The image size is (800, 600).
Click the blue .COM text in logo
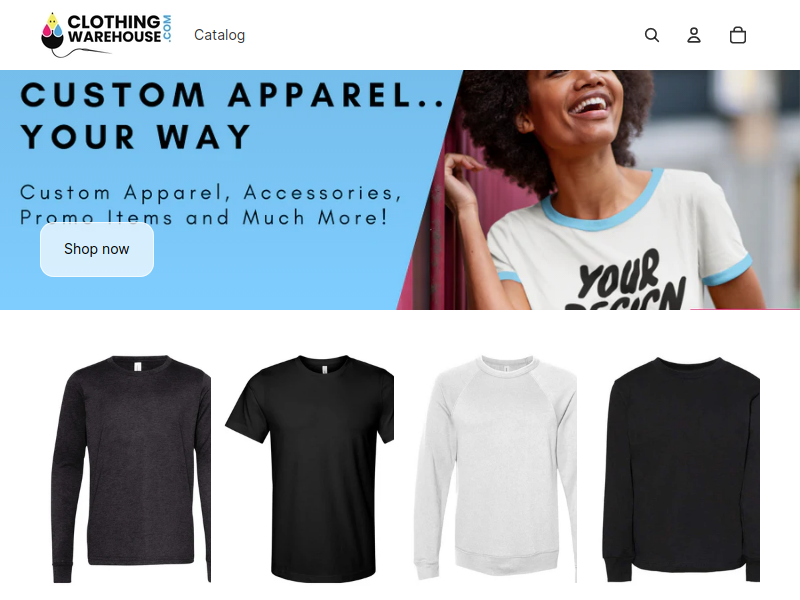point(167,29)
